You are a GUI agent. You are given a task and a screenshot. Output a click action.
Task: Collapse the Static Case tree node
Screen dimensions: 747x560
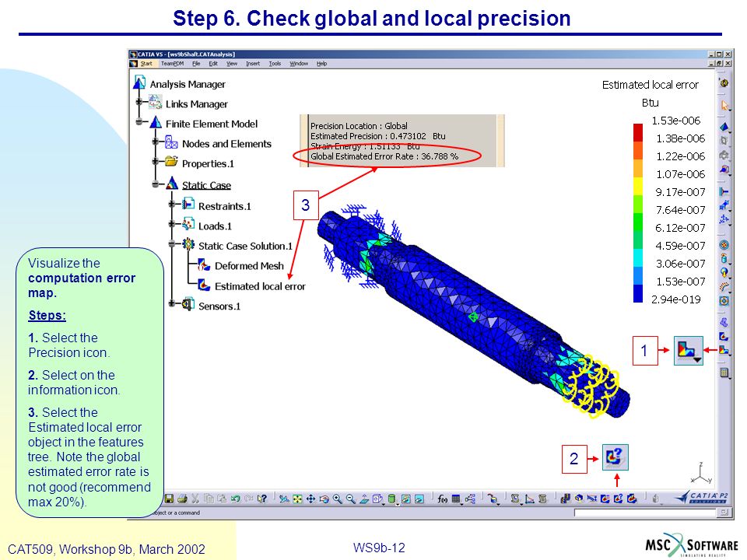(x=156, y=184)
